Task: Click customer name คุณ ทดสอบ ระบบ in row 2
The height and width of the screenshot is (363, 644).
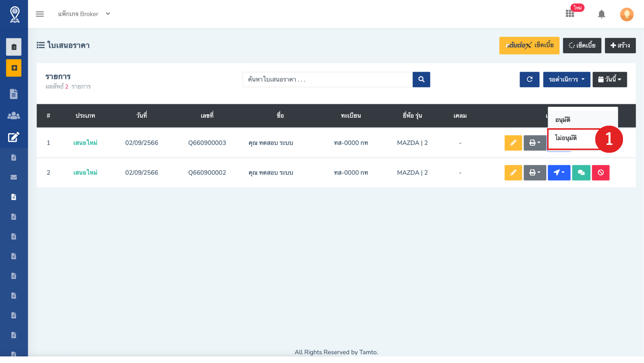Action: (271, 173)
